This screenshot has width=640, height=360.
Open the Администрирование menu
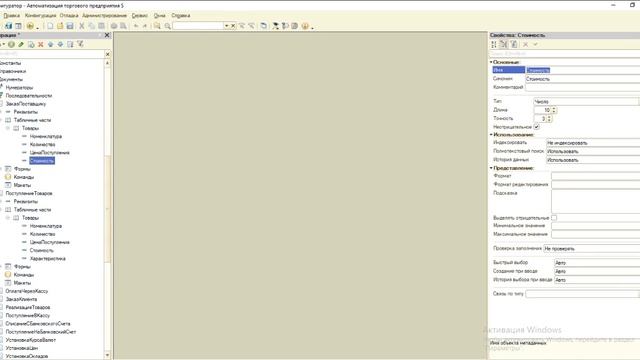104,16
